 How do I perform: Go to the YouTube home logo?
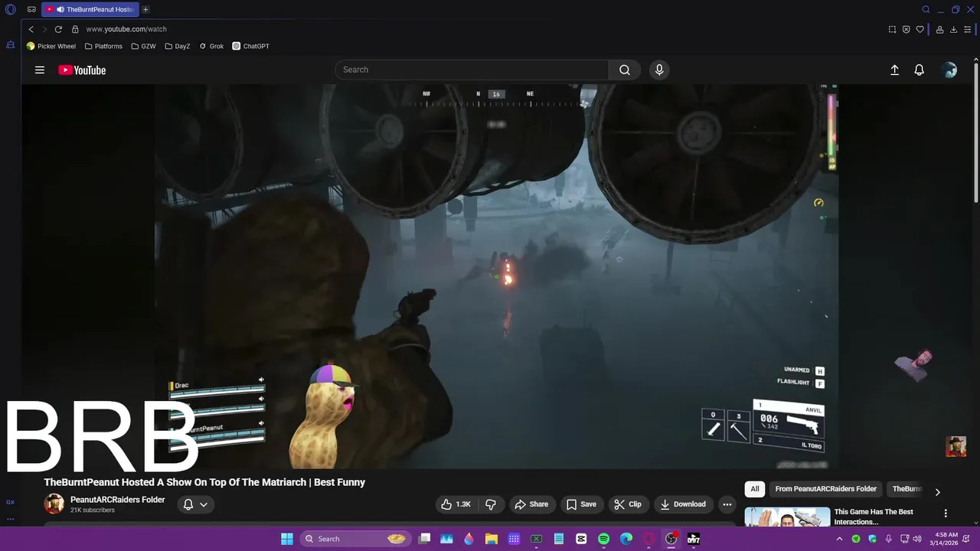82,70
